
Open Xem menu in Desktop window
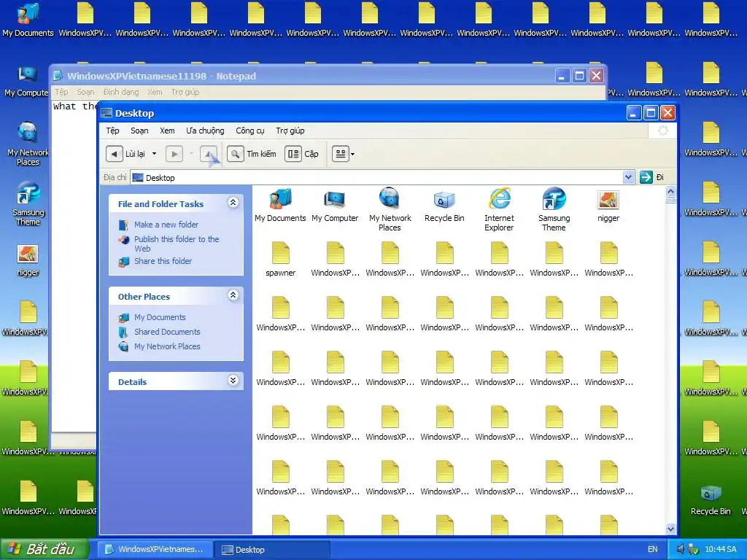point(167,131)
